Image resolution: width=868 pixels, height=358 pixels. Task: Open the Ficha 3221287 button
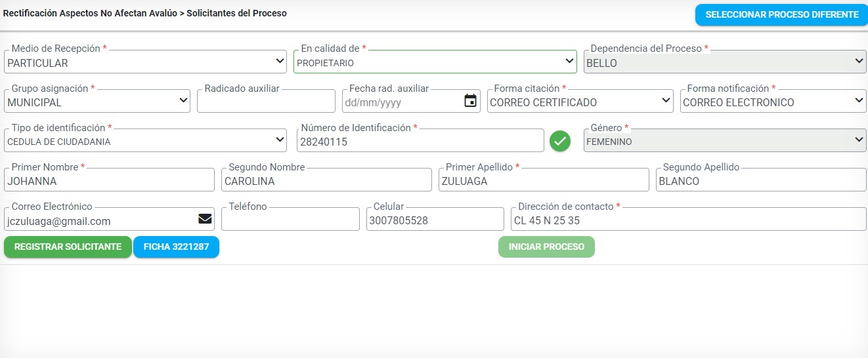coord(176,247)
